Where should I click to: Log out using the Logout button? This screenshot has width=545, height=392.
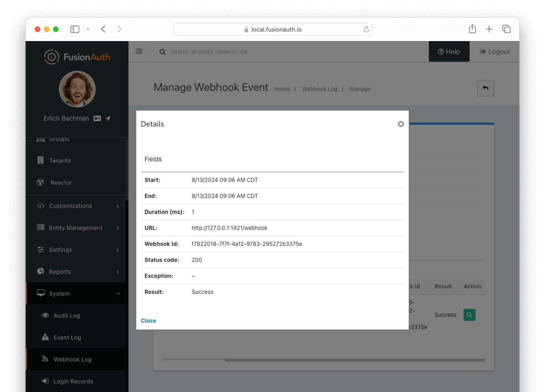495,52
